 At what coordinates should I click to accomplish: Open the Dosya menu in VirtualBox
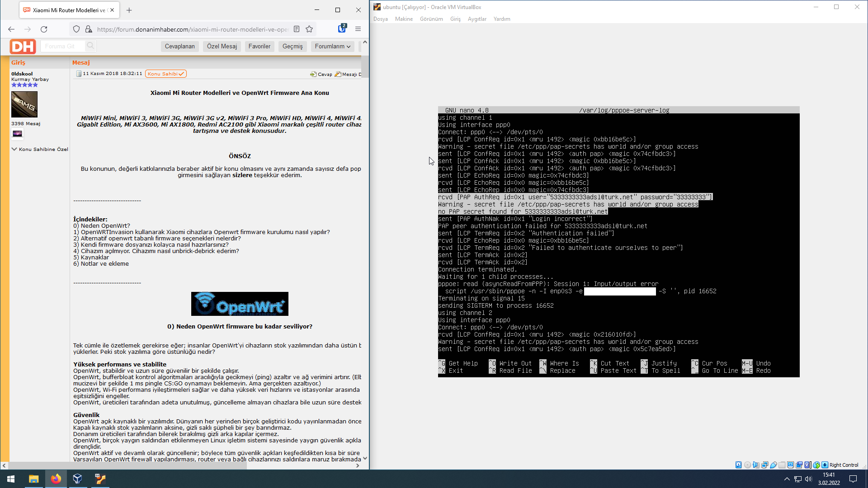[x=380, y=19]
